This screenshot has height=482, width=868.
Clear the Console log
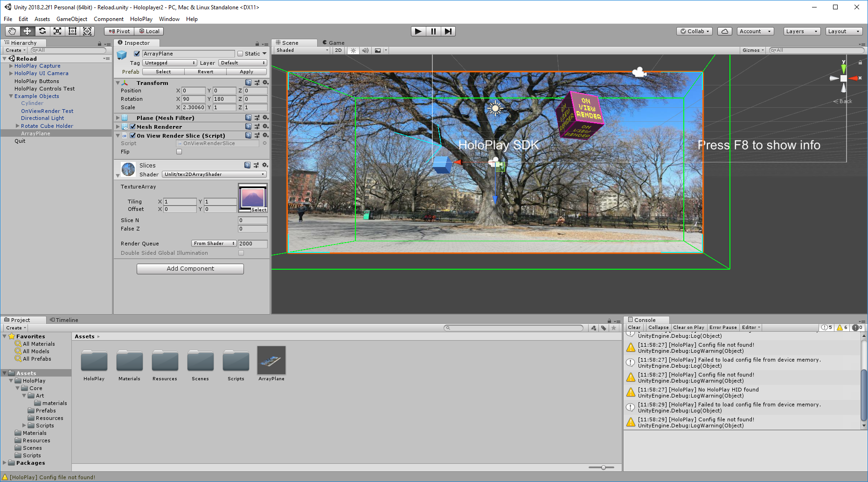point(634,328)
